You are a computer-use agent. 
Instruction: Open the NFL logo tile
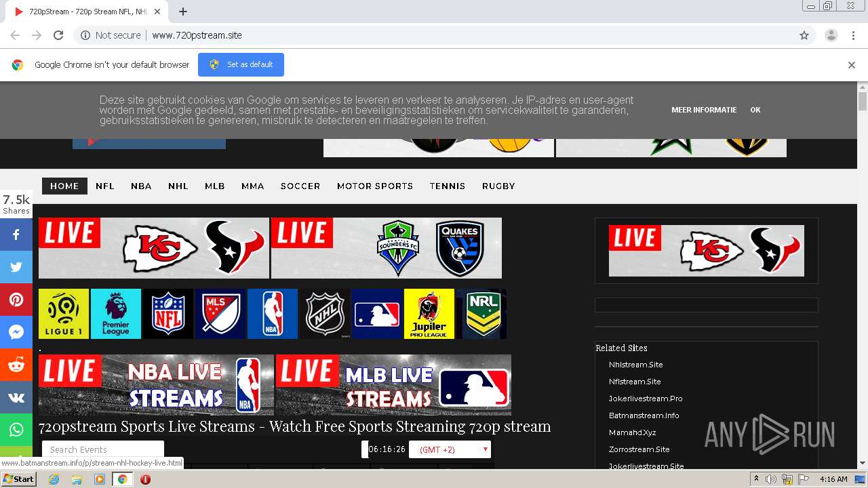(168, 314)
